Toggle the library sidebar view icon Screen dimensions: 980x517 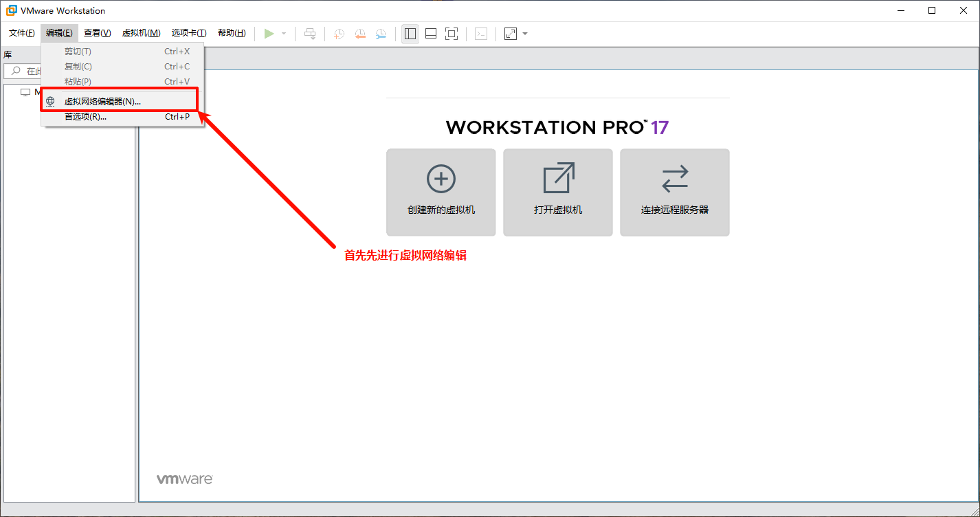tap(410, 34)
